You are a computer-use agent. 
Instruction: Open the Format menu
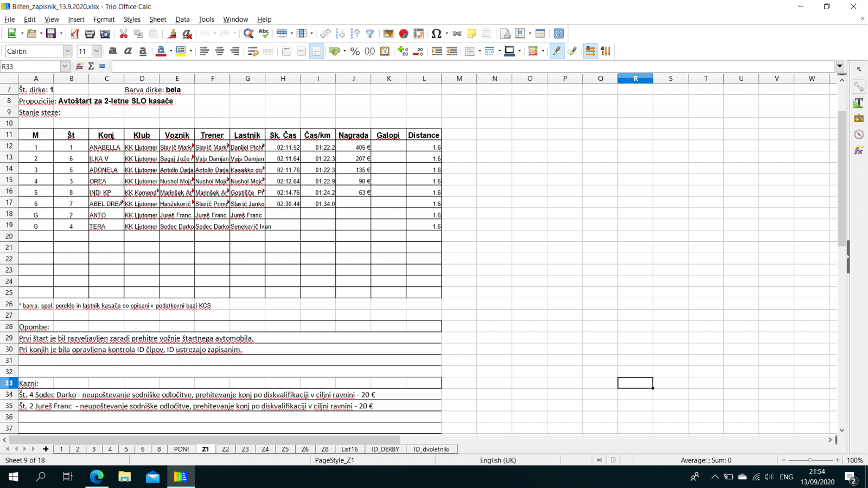[x=104, y=20]
